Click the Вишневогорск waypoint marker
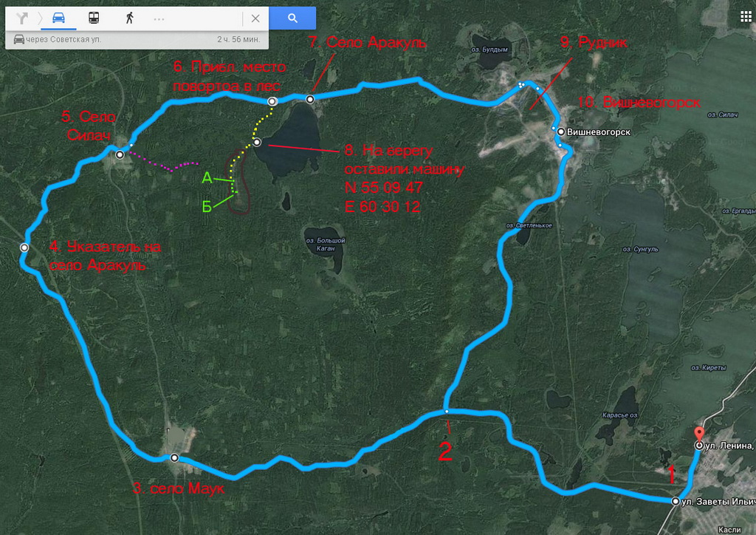Screen dimensions: 756x535 pos(561,132)
